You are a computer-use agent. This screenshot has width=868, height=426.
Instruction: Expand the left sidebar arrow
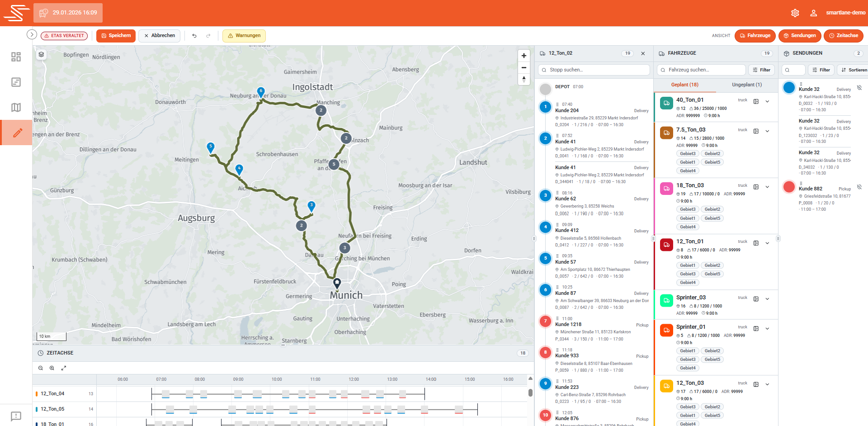point(32,34)
